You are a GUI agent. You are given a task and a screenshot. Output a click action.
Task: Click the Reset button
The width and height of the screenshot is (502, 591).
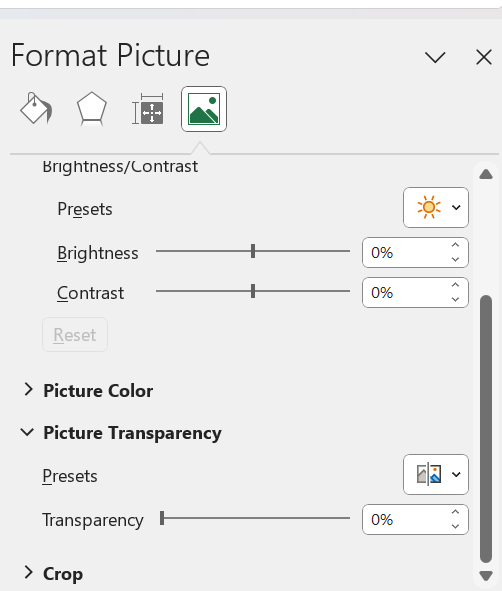point(75,335)
